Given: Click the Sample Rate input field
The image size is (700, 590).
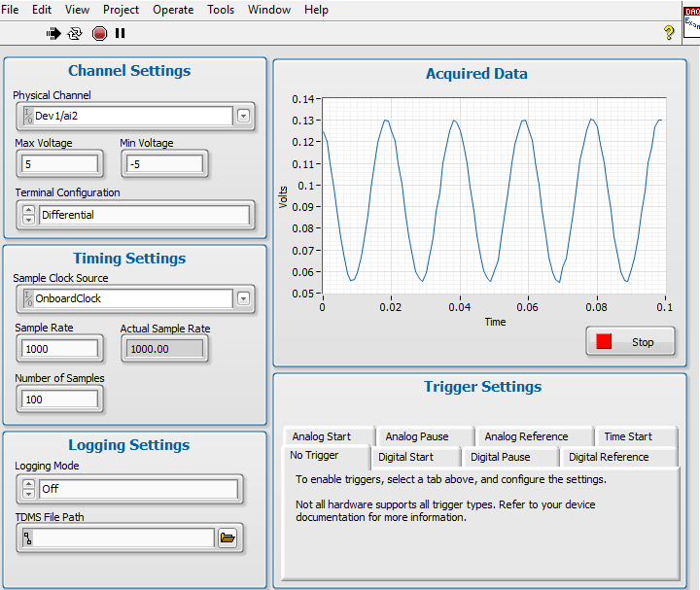Looking at the screenshot, I should 59,348.
